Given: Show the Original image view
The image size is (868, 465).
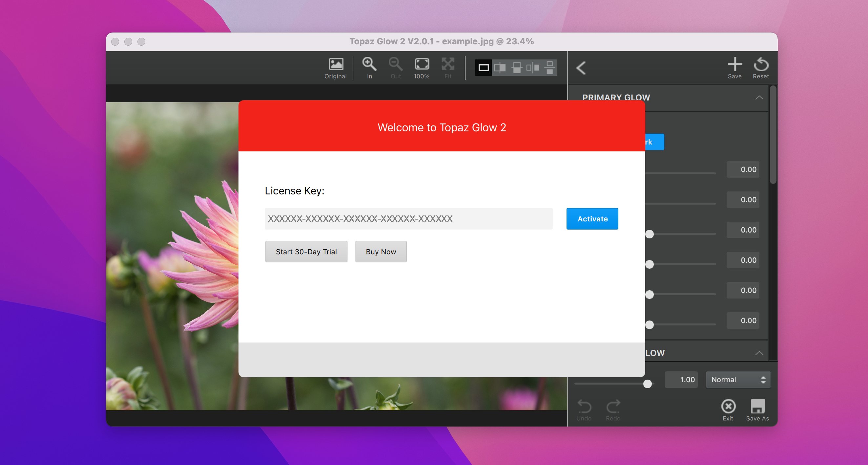Looking at the screenshot, I should click(335, 68).
